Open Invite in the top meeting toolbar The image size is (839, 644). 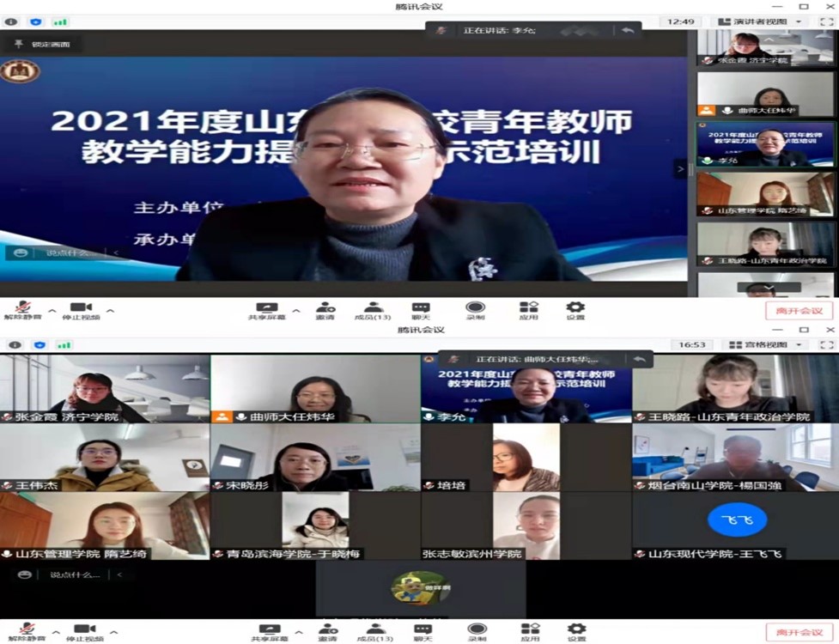click(x=325, y=308)
